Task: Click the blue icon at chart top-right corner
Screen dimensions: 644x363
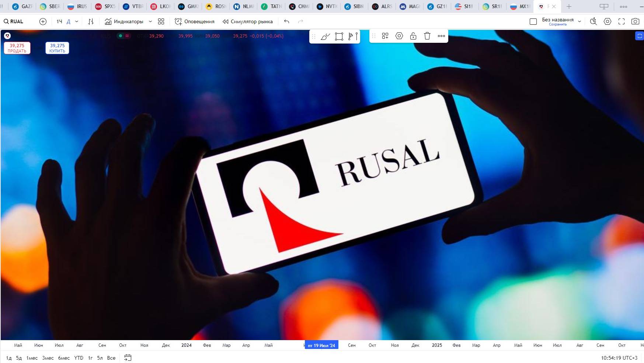Action: [x=640, y=36]
